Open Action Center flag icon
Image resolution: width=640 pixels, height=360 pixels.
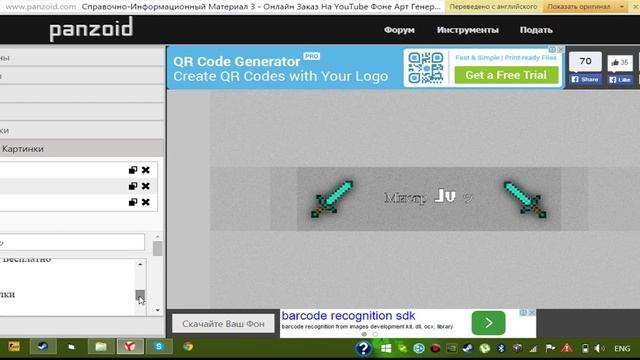tap(550, 348)
